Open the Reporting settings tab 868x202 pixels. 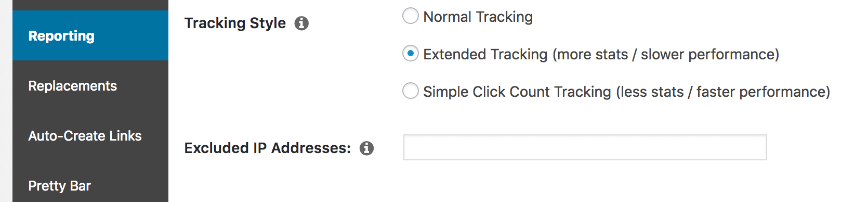point(90,35)
